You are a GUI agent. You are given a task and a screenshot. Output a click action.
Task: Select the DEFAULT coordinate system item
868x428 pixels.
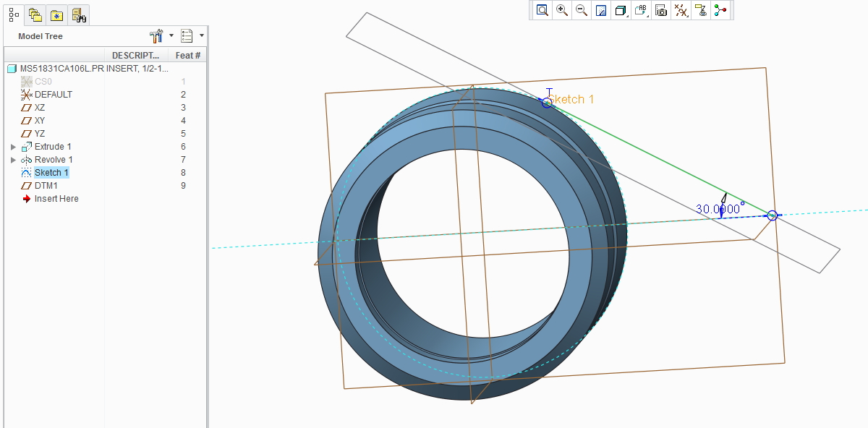pos(47,95)
